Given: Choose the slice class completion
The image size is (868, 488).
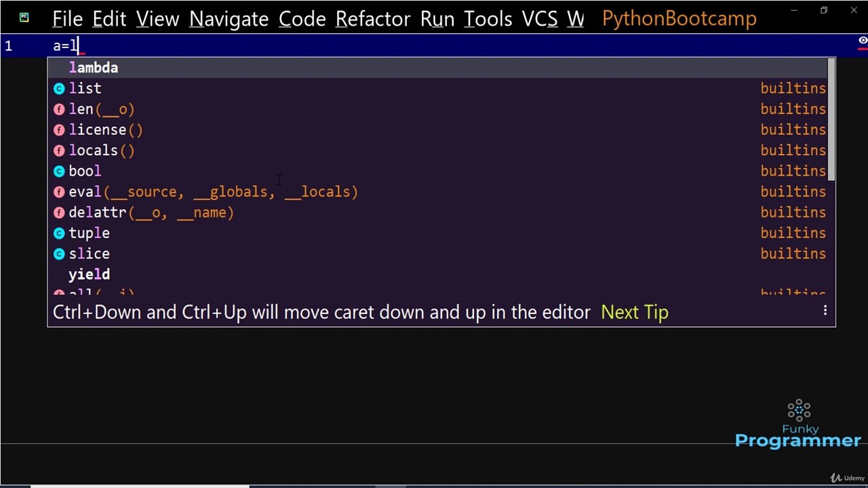Looking at the screenshot, I should [x=441, y=253].
